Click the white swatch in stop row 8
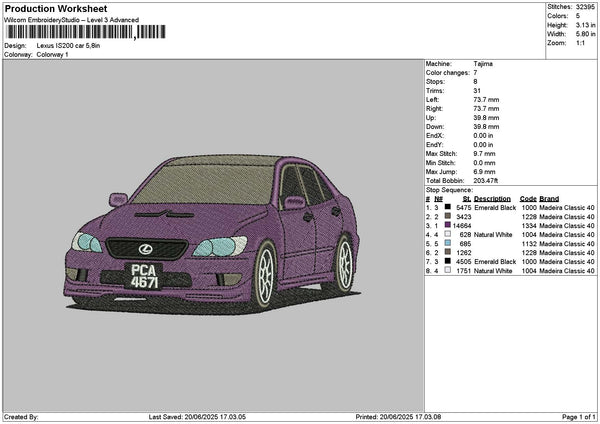 [447, 270]
